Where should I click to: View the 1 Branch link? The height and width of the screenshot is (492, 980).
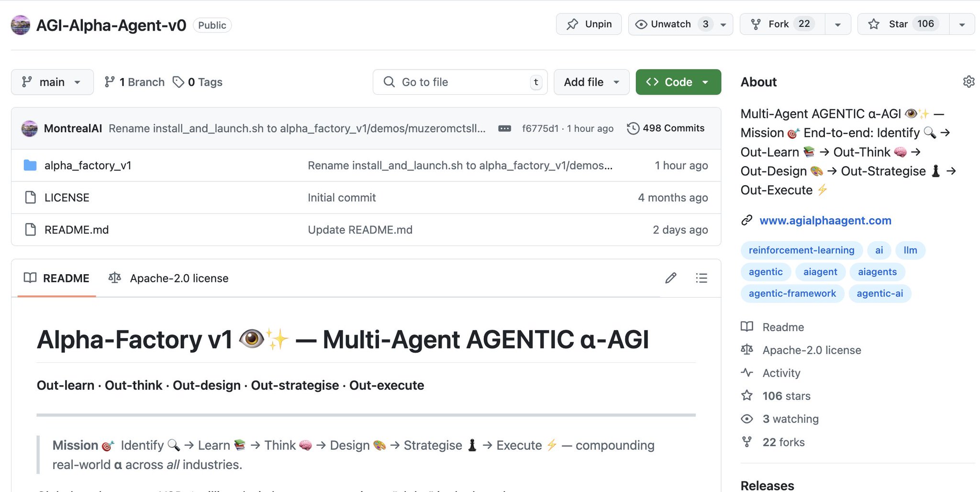click(x=134, y=82)
